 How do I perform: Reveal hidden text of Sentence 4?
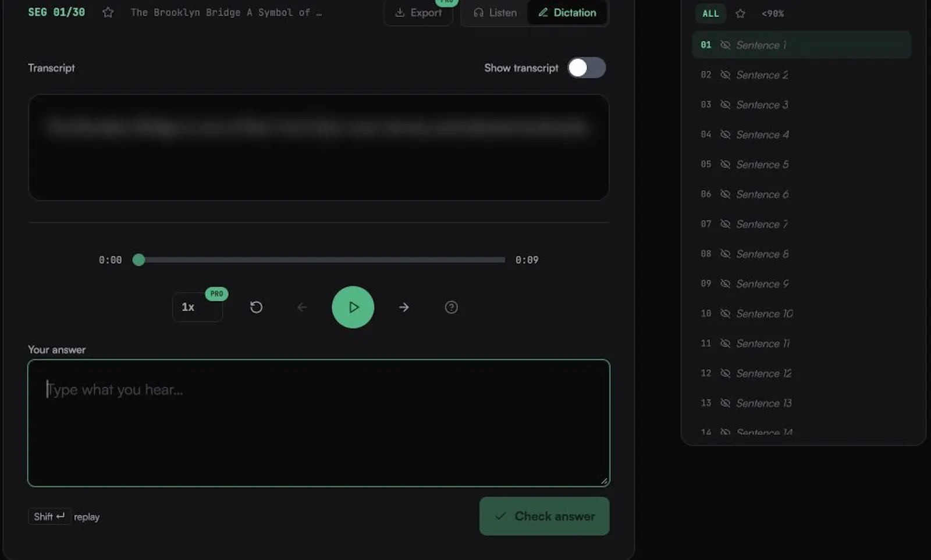725,134
